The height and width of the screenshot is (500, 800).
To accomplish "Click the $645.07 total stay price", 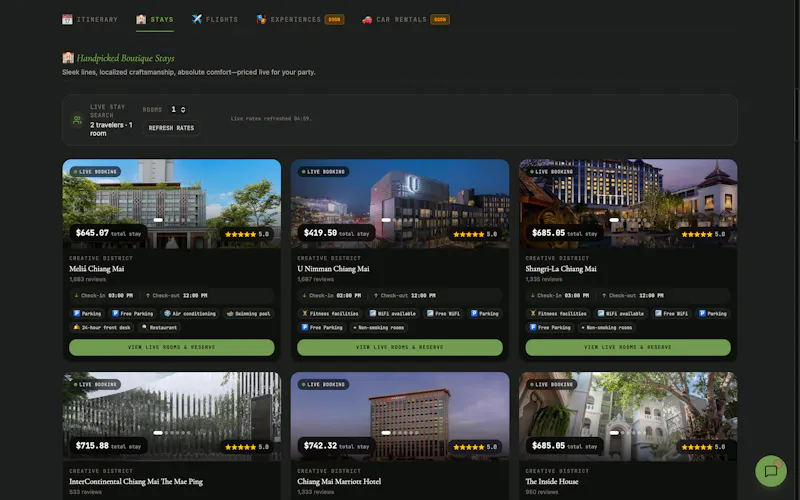I will pyautogui.click(x=108, y=233).
